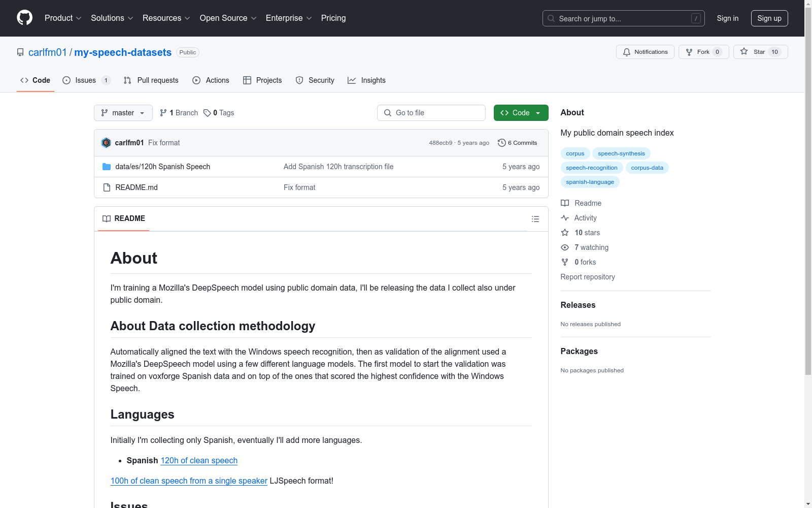Open the my-speech-datasets repository link
Viewport: 812px width, 508px height.
click(123, 52)
